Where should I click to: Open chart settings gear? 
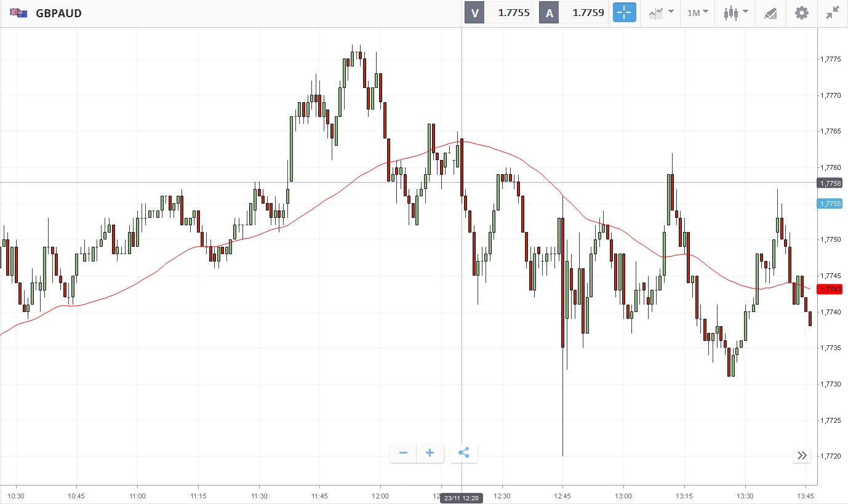click(801, 12)
